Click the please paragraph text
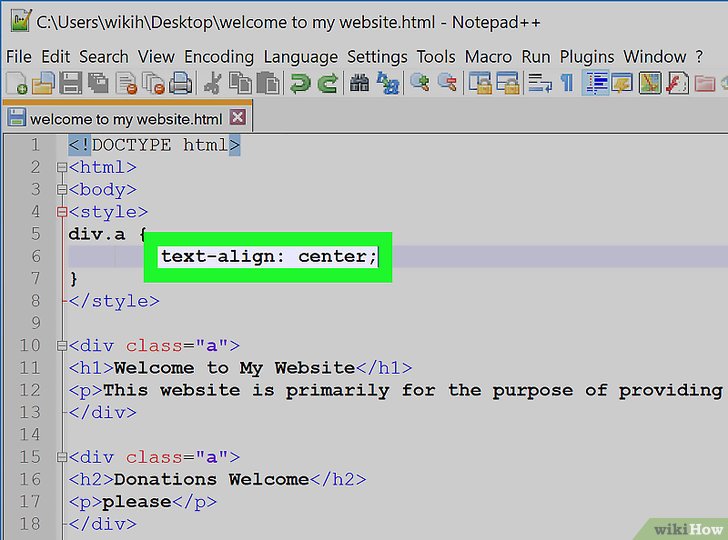Viewport: 728px width, 540px height. [x=136, y=501]
